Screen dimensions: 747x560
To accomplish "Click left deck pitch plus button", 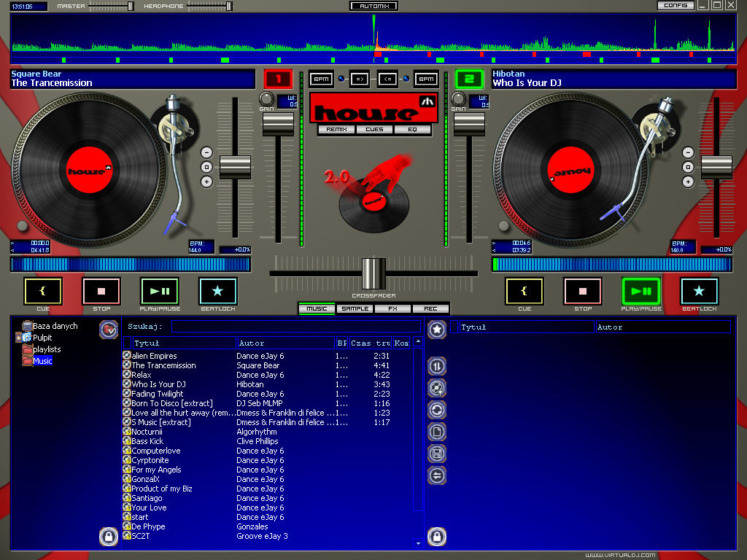I will [206, 182].
